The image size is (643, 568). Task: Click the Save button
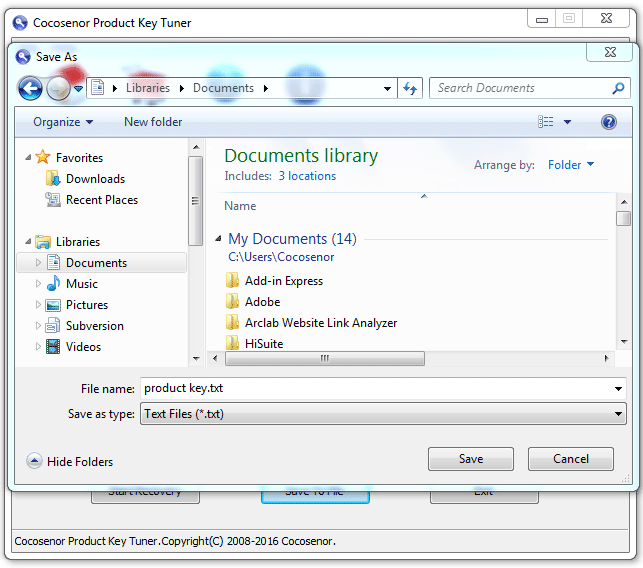(471, 459)
